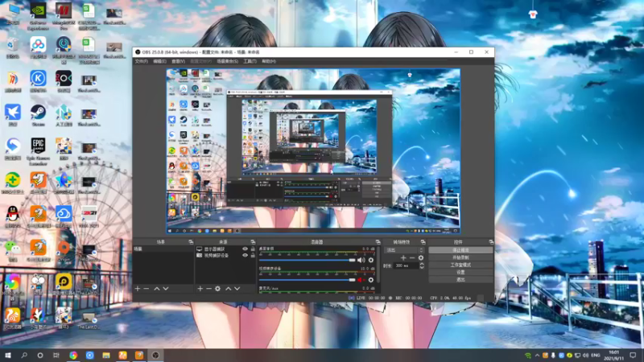This screenshot has width=644, height=362.
Task: Select the Steam desktop icon
Action: tap(38, 115)
